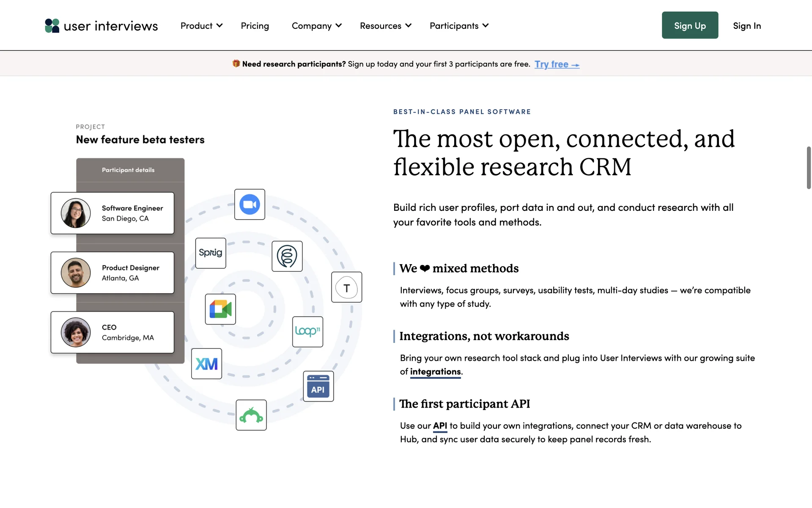Click the Google Meet integration icon

(220, 309)
